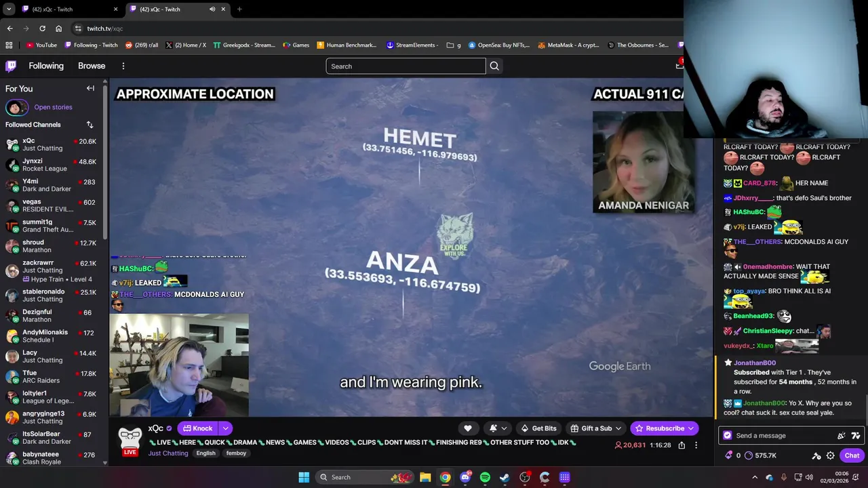Open the StreamElements bookmark

coord(412,45)
